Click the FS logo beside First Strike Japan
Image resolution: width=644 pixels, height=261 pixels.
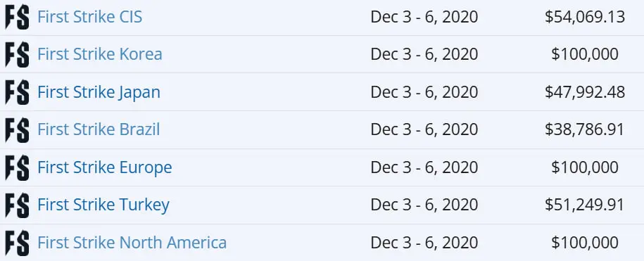17,92
